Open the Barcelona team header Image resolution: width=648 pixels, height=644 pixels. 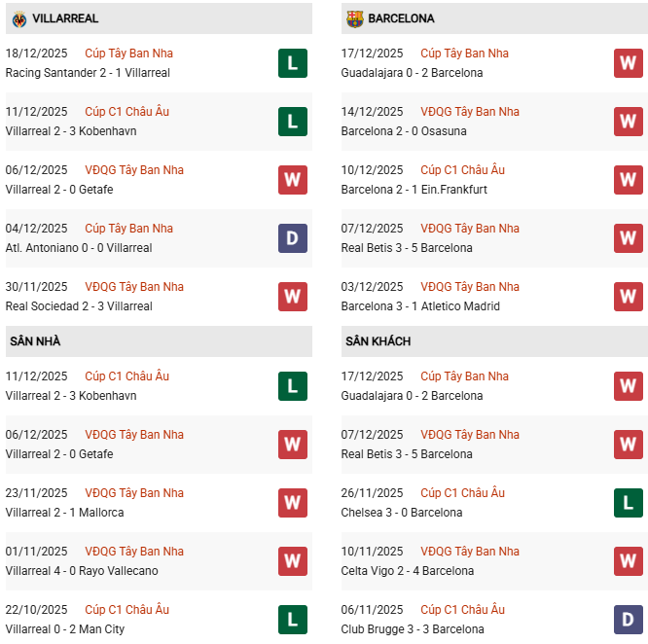(x=401, y=18)
